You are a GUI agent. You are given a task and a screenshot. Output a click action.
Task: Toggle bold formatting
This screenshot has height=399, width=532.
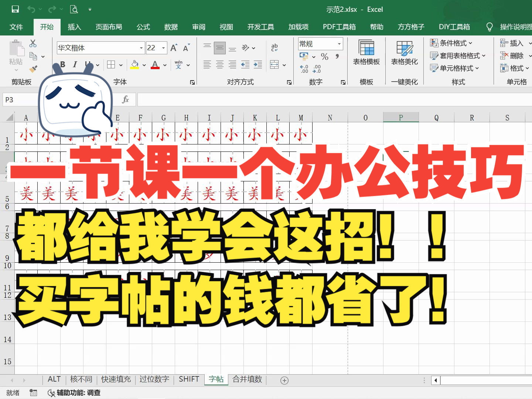62,64
